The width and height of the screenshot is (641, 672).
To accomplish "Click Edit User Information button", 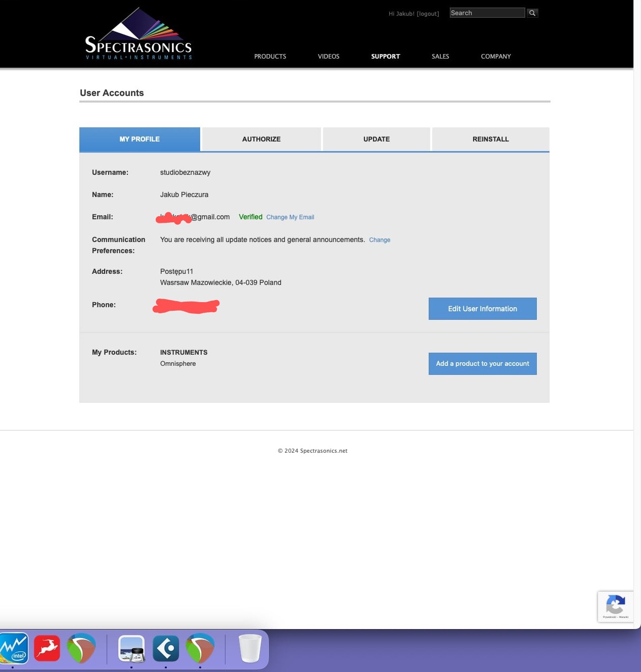I will (x=483, y=309).
